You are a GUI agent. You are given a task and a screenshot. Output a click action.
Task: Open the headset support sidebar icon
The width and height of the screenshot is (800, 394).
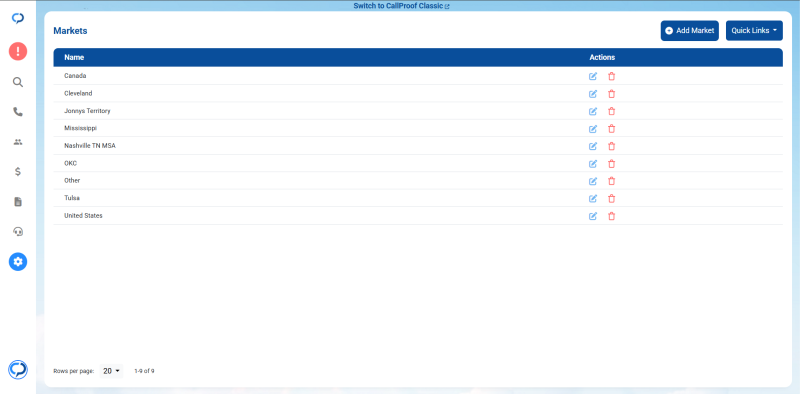pyautogui.click(x=18, y=232)
